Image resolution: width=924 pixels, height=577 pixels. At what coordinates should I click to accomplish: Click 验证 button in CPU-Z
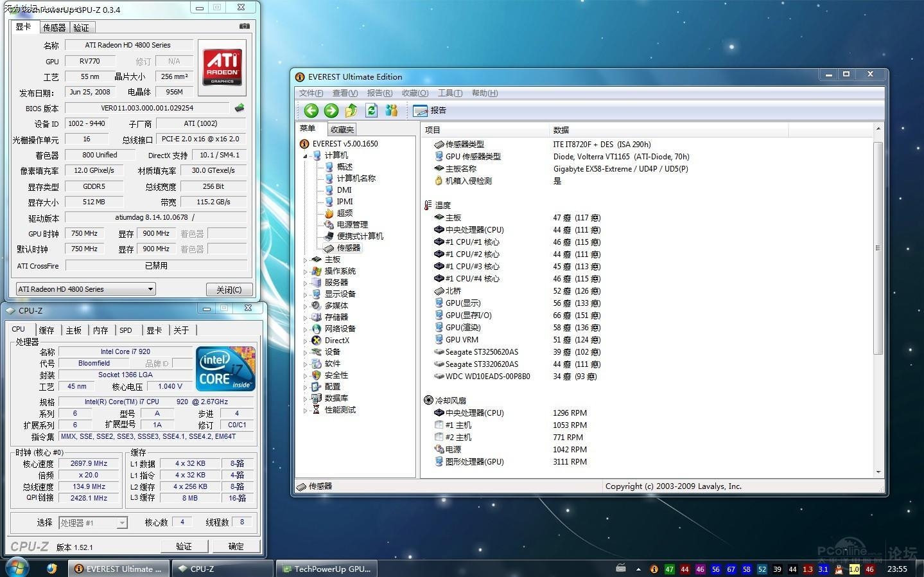(x=184, y=546)
